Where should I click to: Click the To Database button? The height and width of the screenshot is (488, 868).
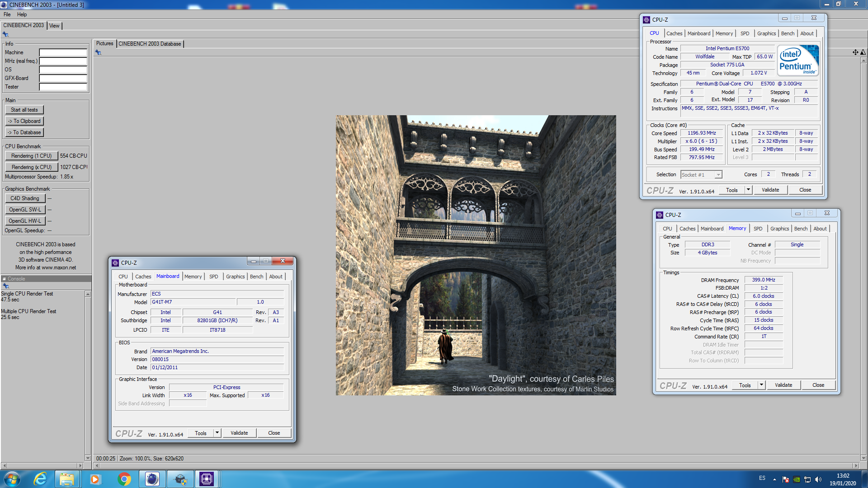coord(24,132)
